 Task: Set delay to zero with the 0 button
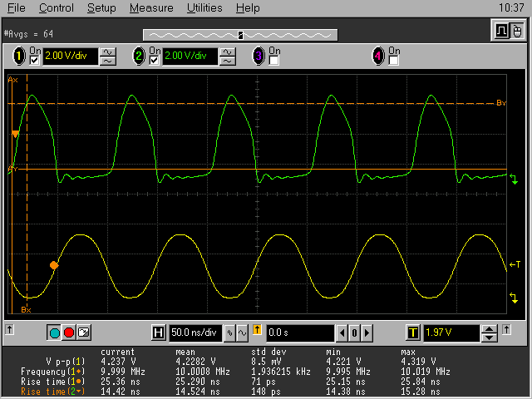[353, 332]
